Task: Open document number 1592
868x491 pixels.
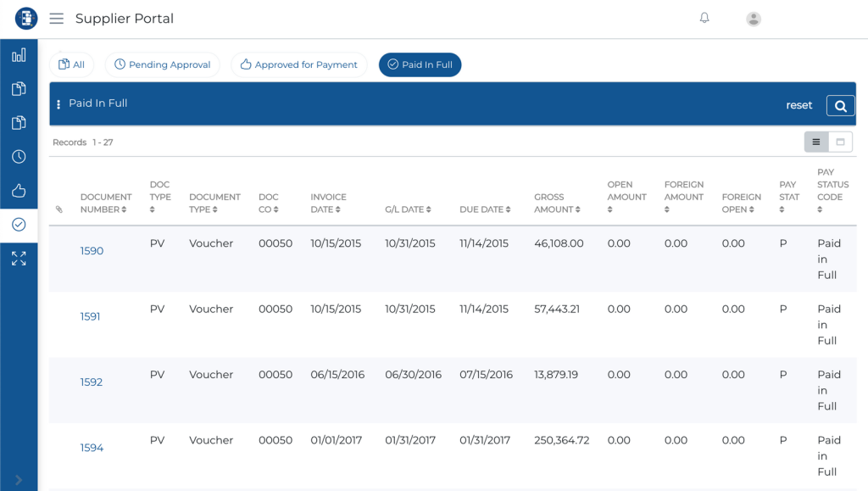Action: click(92, 382)
